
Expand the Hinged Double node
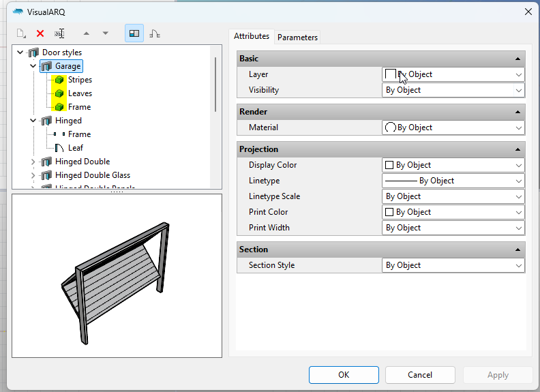[33, 162]
